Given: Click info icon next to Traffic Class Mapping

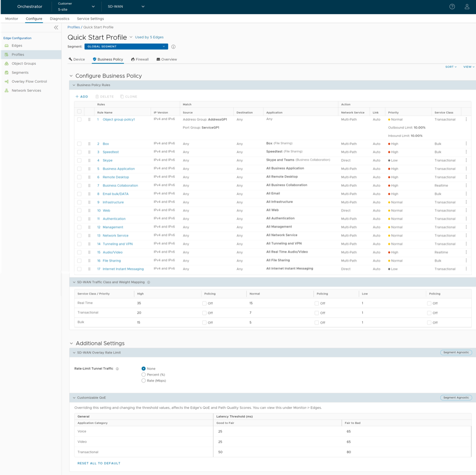Looking at the screenshot, I should coord(149,282).
